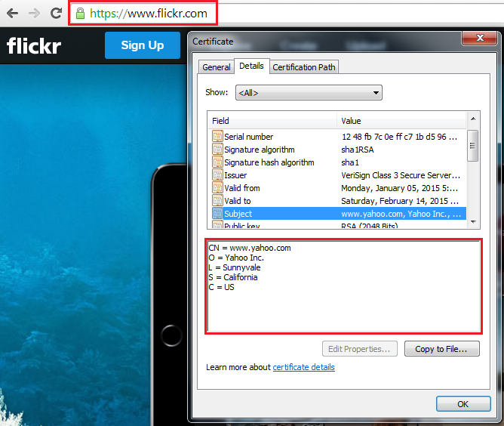
Task: Click the Signature algorithm field icon
Action: (217, 150)
